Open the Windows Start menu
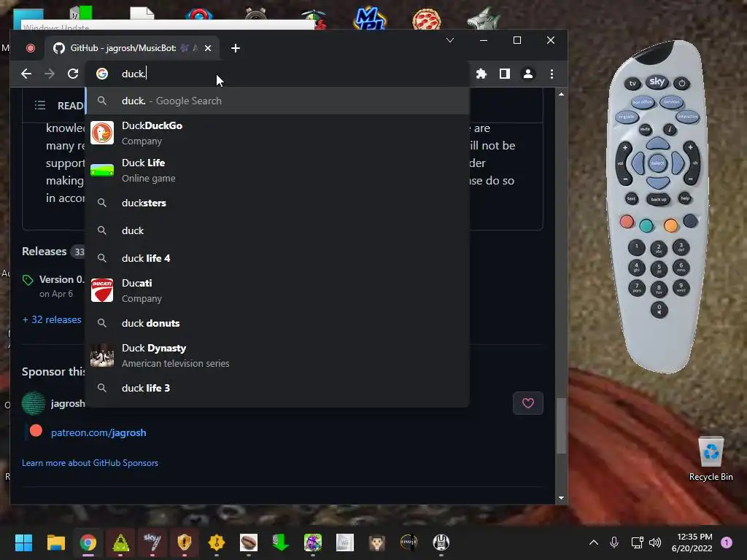The image size is (747, 560). 23,542
